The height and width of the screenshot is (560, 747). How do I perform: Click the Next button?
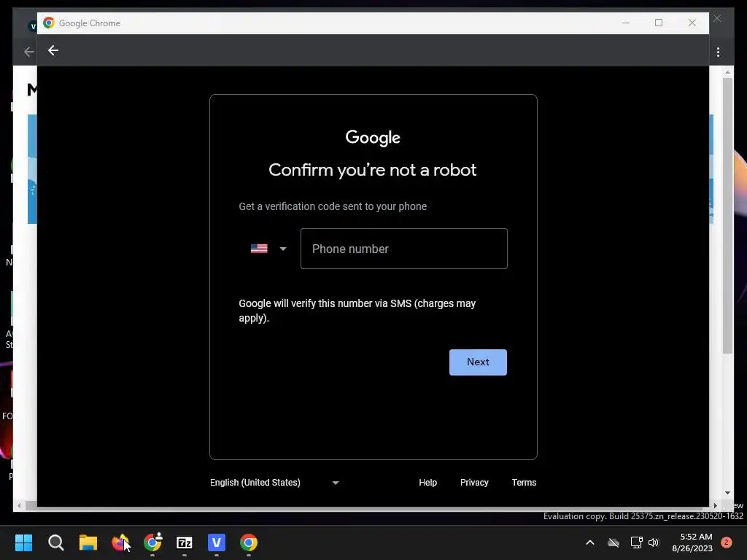478,362
